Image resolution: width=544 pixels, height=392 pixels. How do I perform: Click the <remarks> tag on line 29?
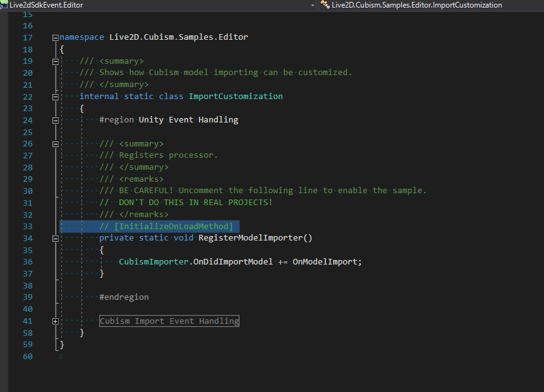tap(141, 179)
